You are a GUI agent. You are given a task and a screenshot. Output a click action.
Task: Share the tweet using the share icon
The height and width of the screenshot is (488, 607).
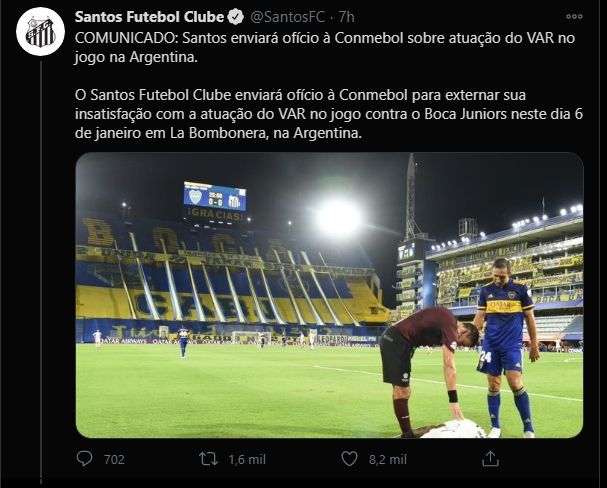point(490,459)
